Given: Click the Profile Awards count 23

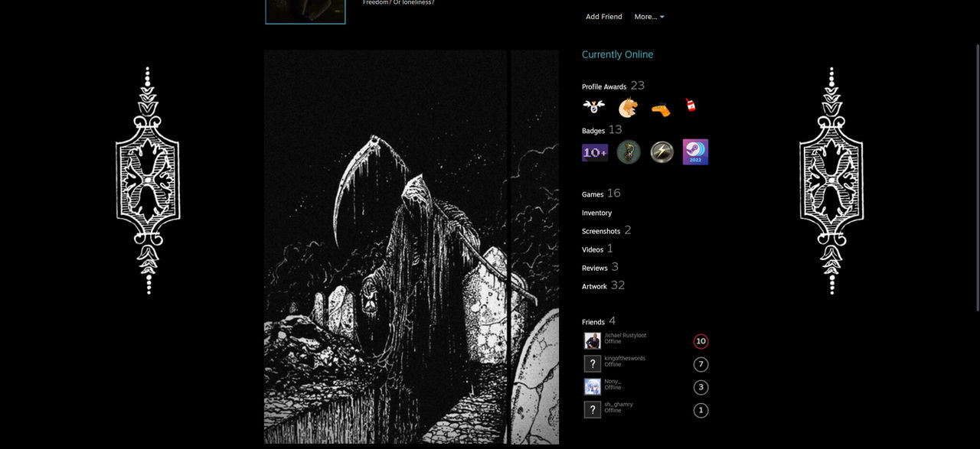Looking at the screenshot, I should pyautogui.click(x=638, y=86).
